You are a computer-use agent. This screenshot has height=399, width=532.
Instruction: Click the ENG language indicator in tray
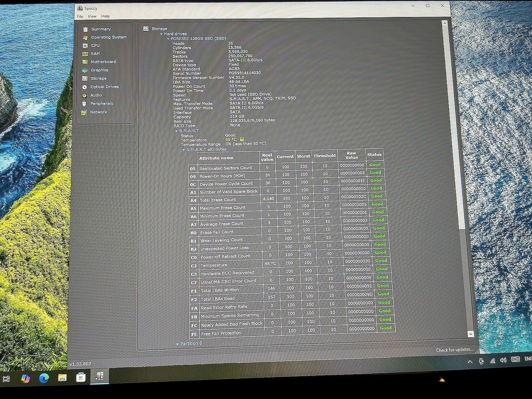(528, 359)
